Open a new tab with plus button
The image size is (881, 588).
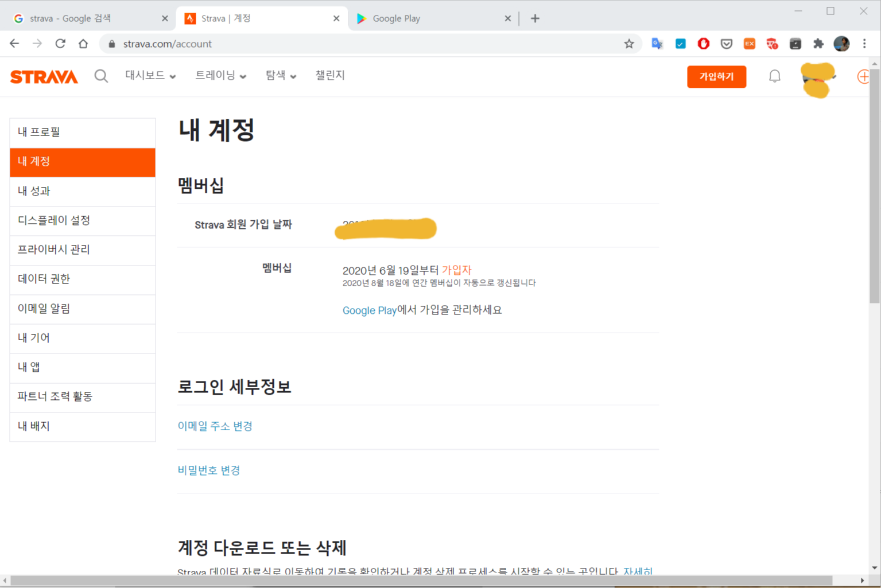coord(535,18)
